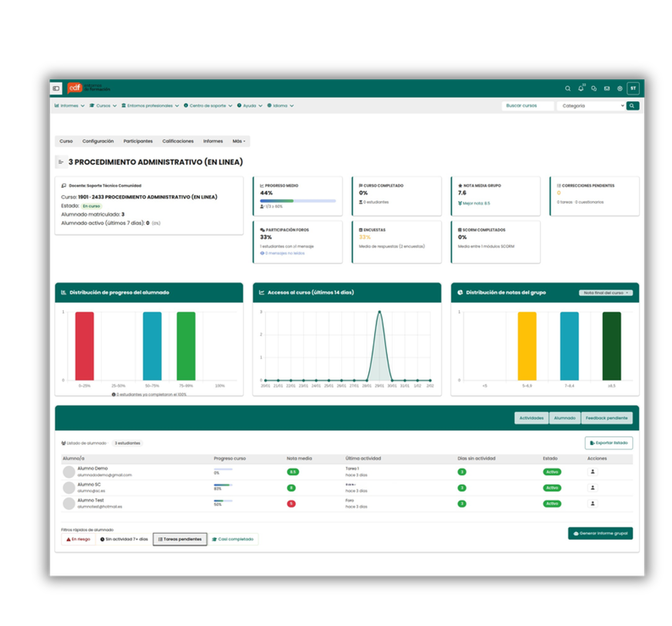The width and height of the screenshot is (672, 626).
Task: Click the Progreso curso column header
Action: (x=230, y=459)
